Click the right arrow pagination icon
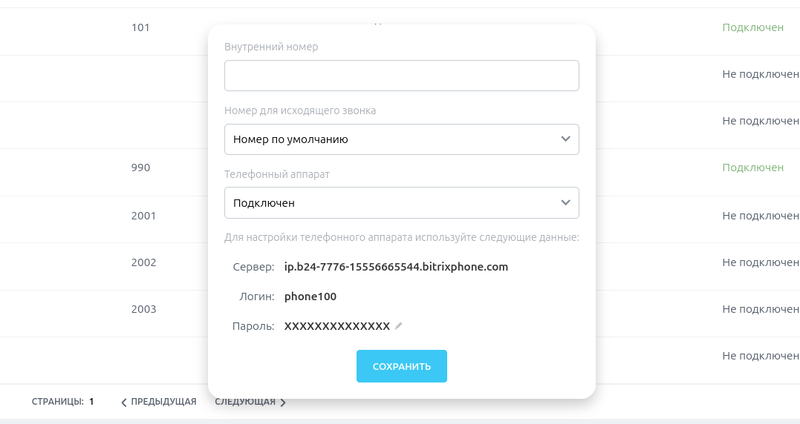 (283, 402)
